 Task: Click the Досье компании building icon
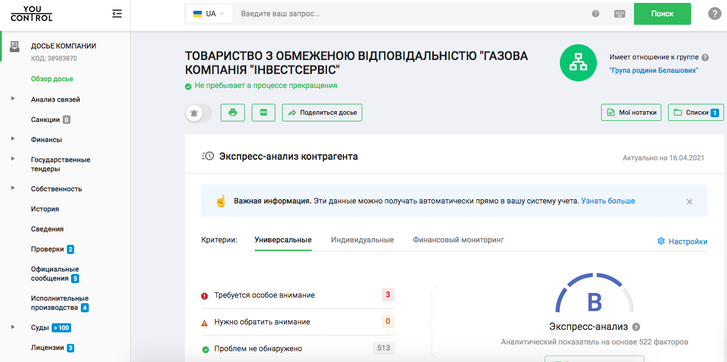(15, 46)
